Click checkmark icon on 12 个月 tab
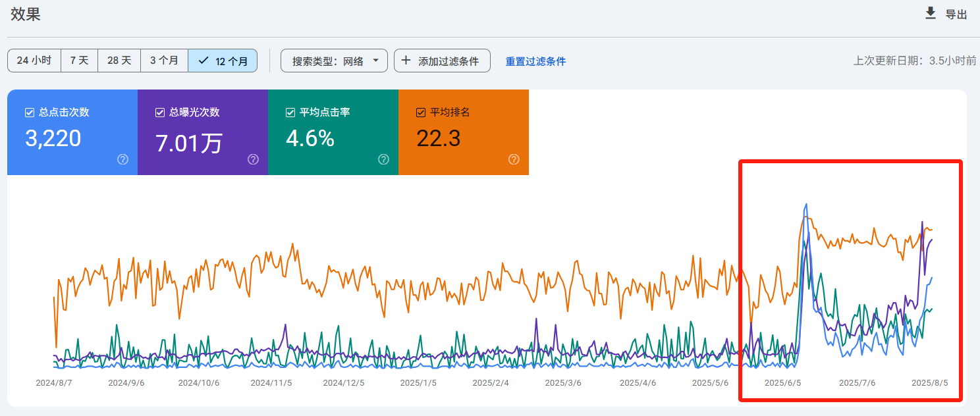This screenshot has height=416, width=980. pyautogui.click(x=204, y=61)
